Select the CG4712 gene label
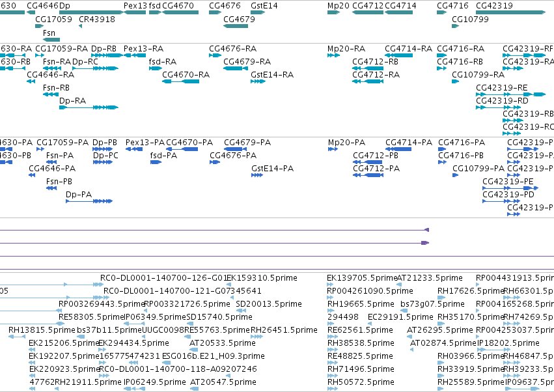554x392 pixels. click(368, 6)
